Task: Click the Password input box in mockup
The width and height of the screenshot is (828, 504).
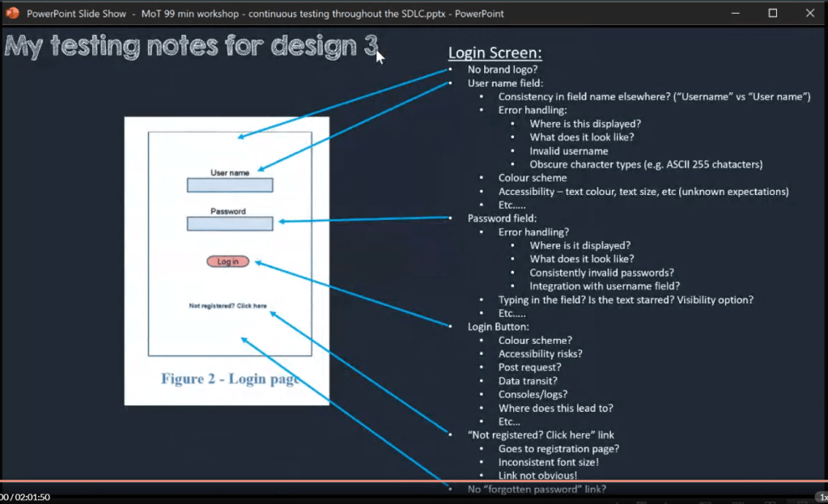Action: pyautogui.click(x=230, y=224)
